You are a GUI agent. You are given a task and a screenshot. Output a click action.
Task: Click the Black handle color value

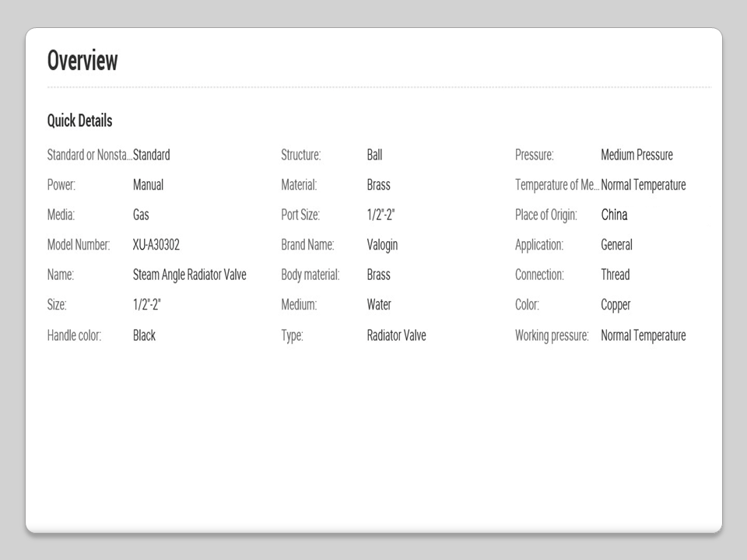(x=144, y=335)
